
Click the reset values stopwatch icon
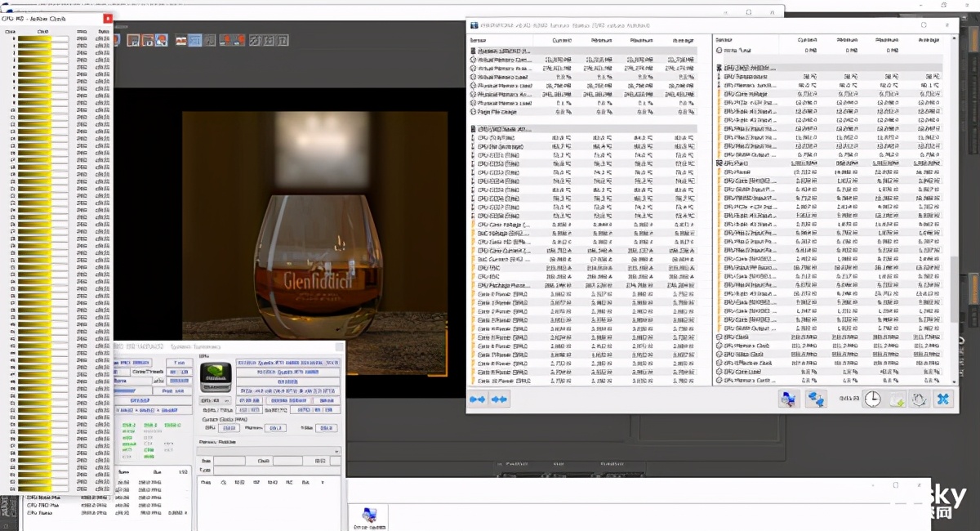(920, 399)
